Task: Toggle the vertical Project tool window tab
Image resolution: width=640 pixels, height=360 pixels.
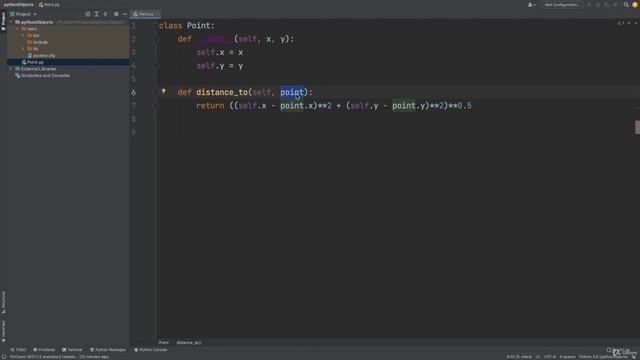Action: coord(3,21)
